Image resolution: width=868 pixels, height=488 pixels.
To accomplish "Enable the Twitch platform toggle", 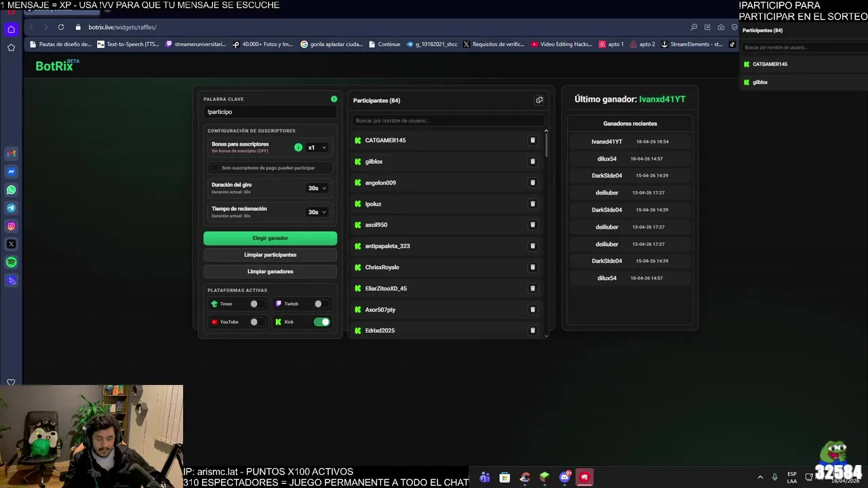I will 321,304.
